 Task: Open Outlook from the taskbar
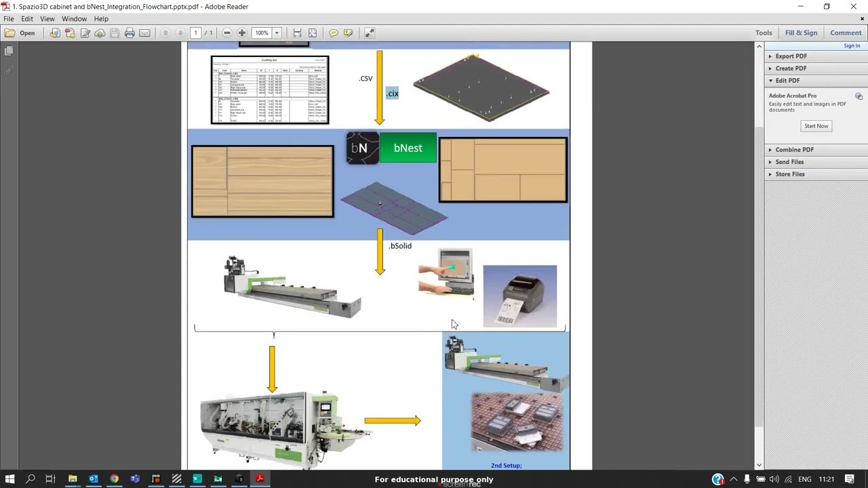point(94,479)
